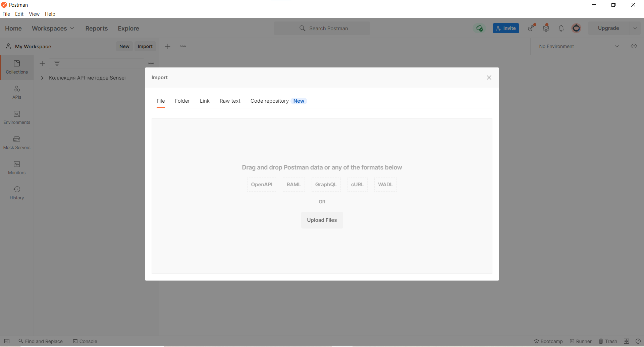Click the capture requests satellite icon
Screen dimensions: 644x347
[532, 28]
